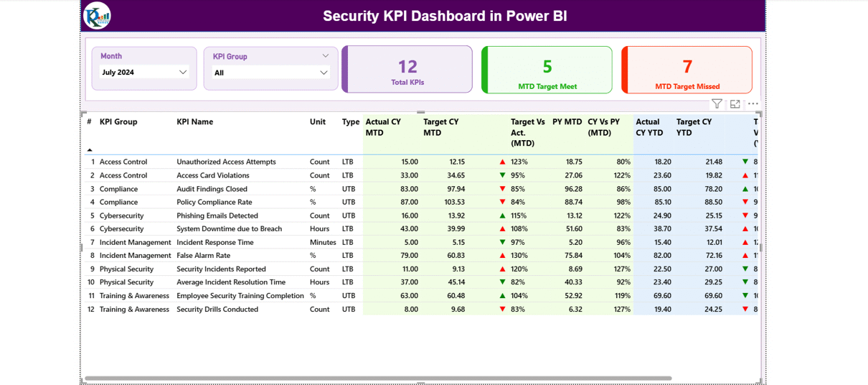The width and height of the screenshot is (868, 385).
Task: Click the PY MTD column header
Action: coord(567,122)
